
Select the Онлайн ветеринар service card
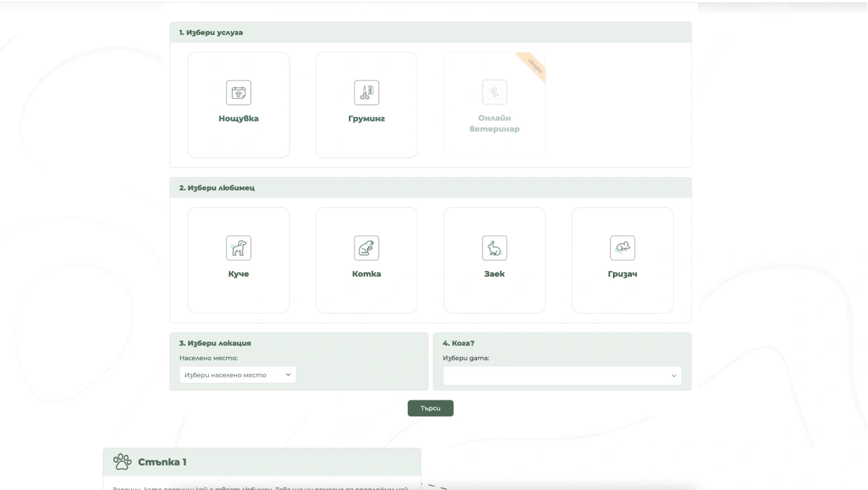(495, 105)
